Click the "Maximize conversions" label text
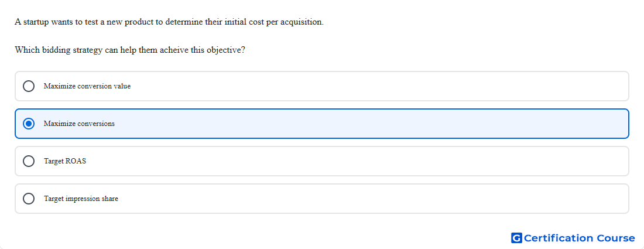The image size is (644, 249). click(x=79, y=124)
